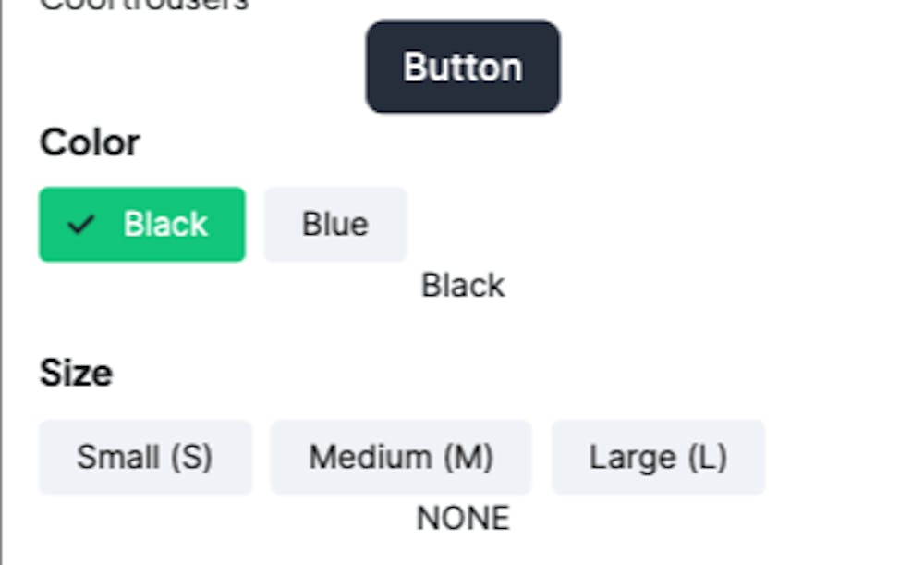Click the Size section heading
The image size is (924, 565).
76,373
